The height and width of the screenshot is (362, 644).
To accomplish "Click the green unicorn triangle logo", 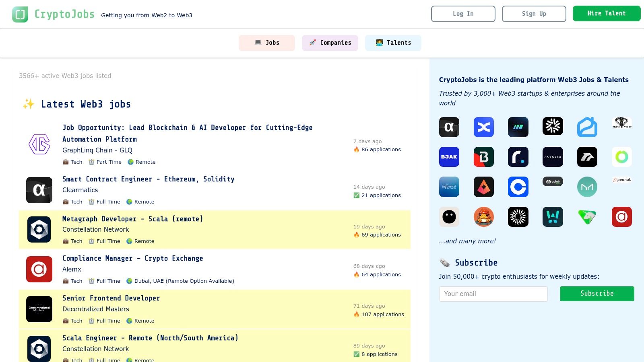I will click(587, 217).
